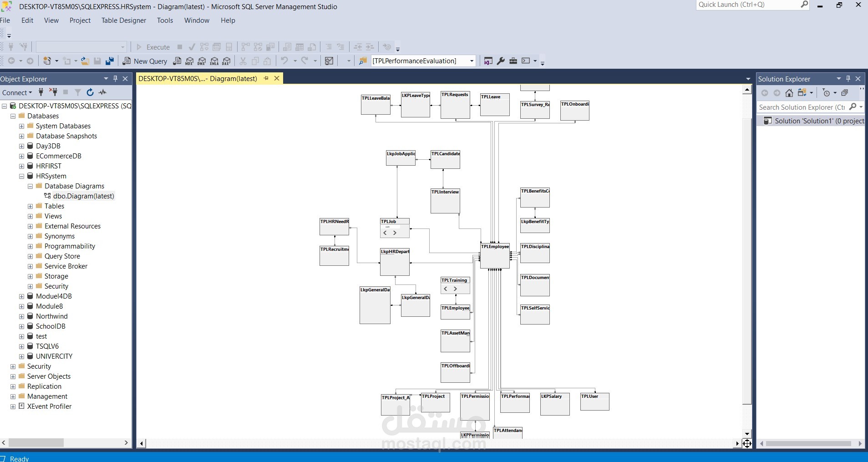Click the Analysis Services MDX Query icon
The image size is (868, 462).
189,61
